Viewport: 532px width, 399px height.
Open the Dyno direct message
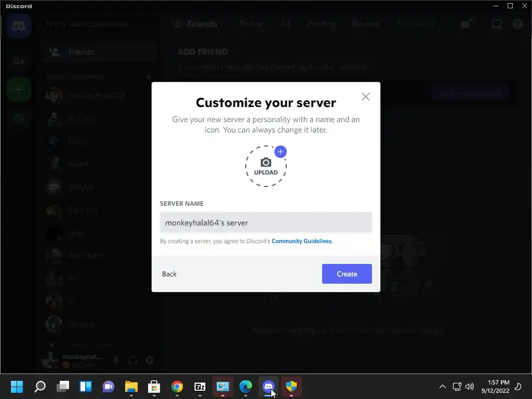coord(100,141)
